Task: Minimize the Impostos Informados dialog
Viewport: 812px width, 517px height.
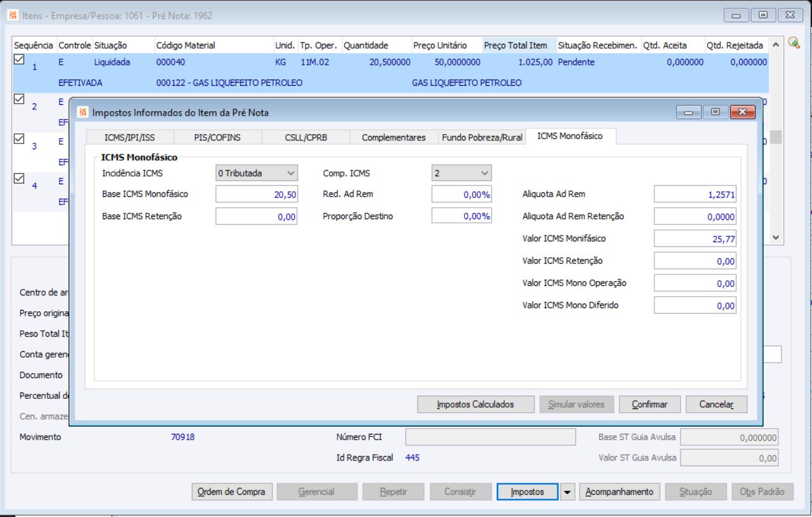Action: click(x=689, y=112)
